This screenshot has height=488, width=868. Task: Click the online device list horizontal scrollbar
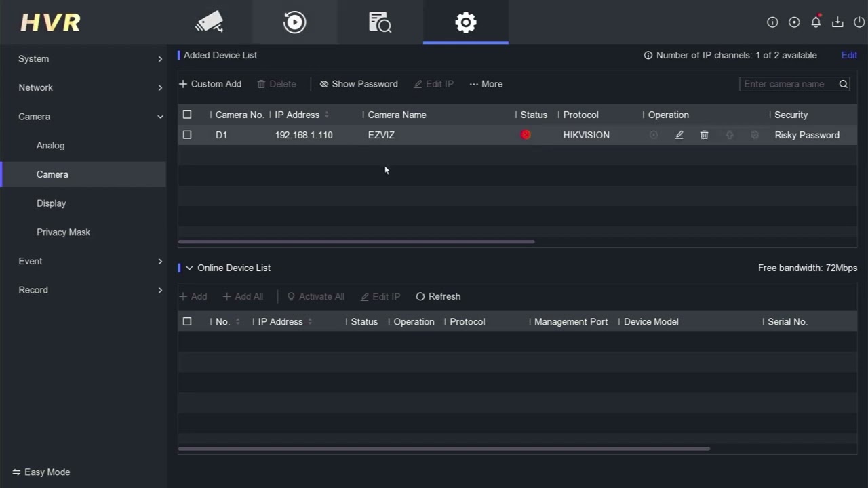click(443, 449)
